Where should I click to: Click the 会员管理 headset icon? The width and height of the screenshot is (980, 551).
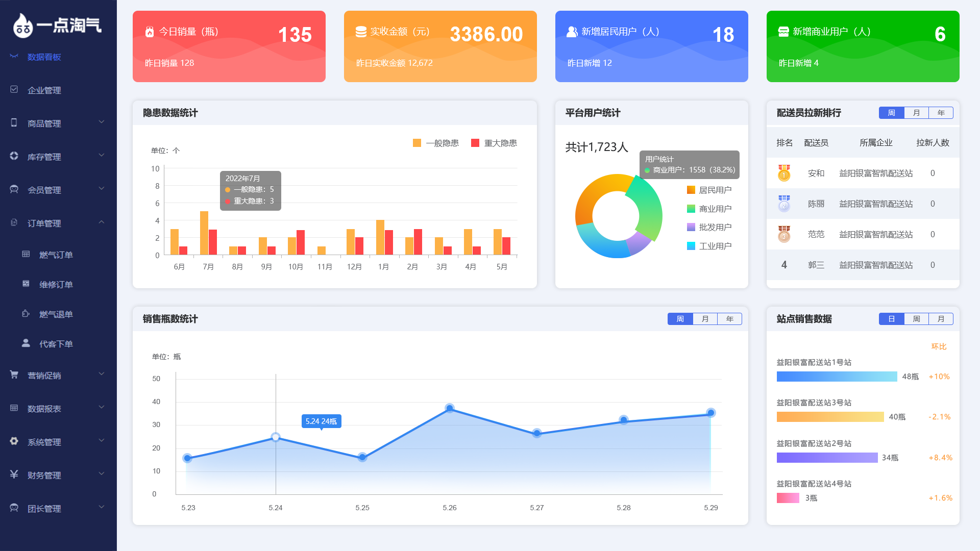pos(14,189)
